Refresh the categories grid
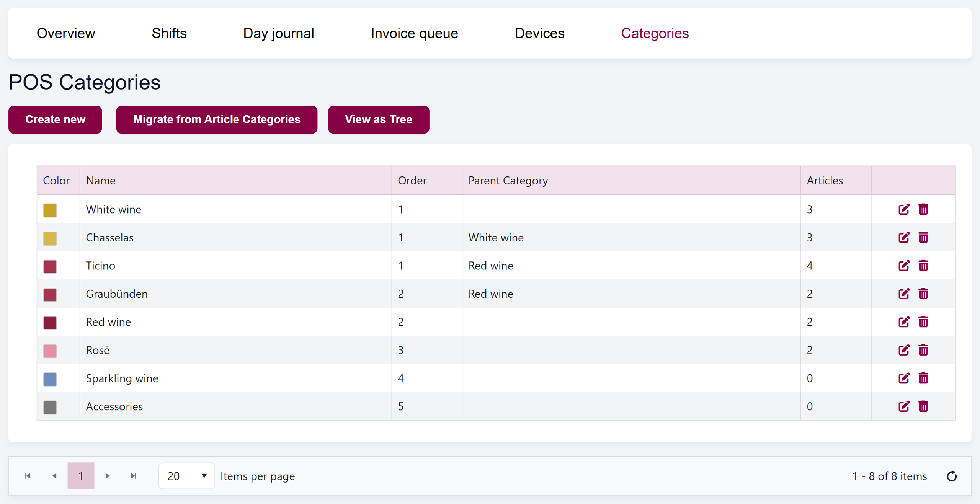 click(x=952, y=476)
